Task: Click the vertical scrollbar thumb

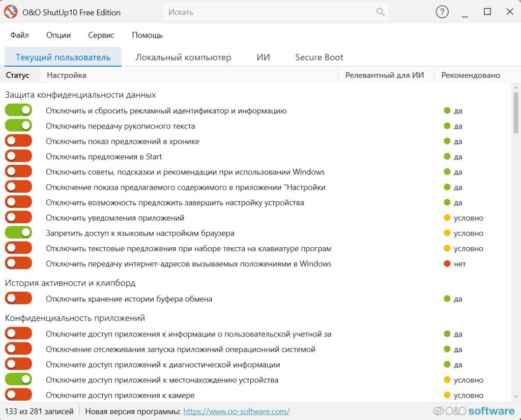Action: (516, 113)
